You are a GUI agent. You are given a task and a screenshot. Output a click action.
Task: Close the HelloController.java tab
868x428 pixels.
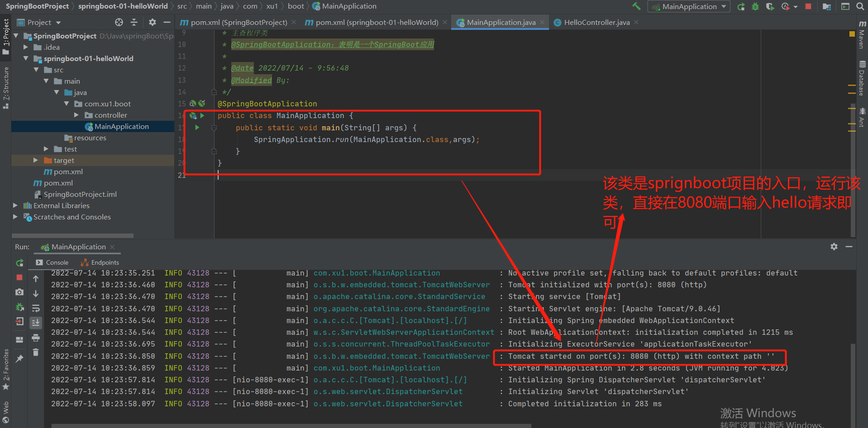(x=636, y=22)
